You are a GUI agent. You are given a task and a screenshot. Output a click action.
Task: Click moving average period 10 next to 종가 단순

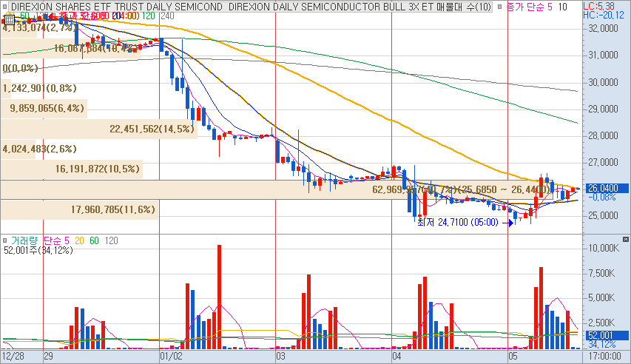pos(562,7)
